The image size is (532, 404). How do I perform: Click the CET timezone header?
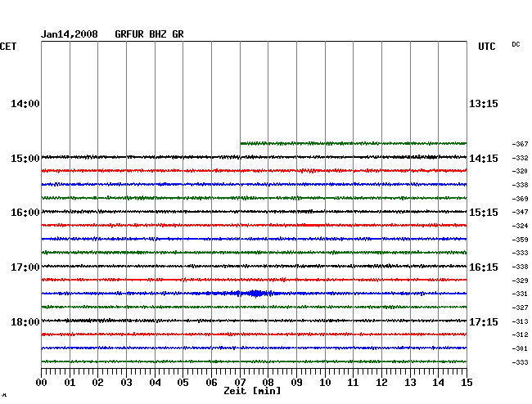[x=8, y=47]
